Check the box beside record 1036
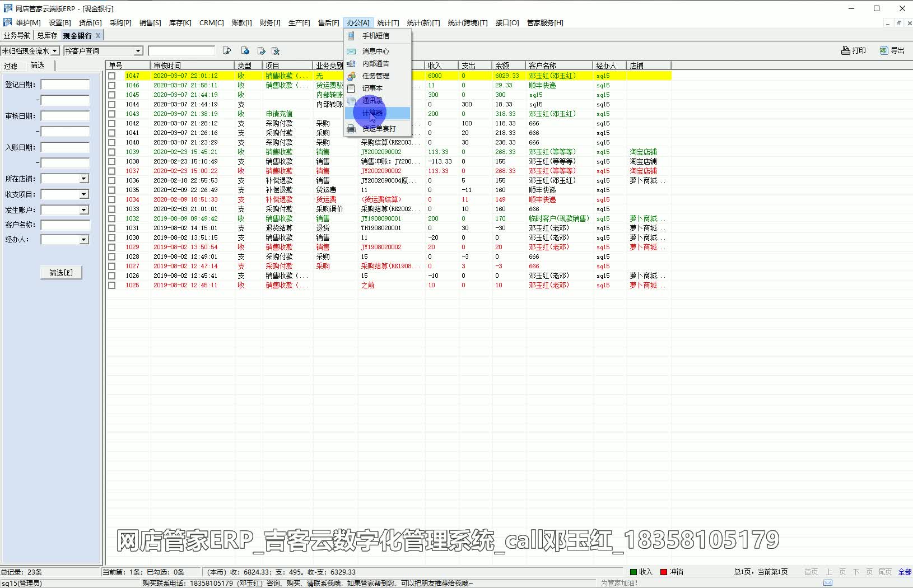Viewport: 913px width, 588px height. click(112, 180)
